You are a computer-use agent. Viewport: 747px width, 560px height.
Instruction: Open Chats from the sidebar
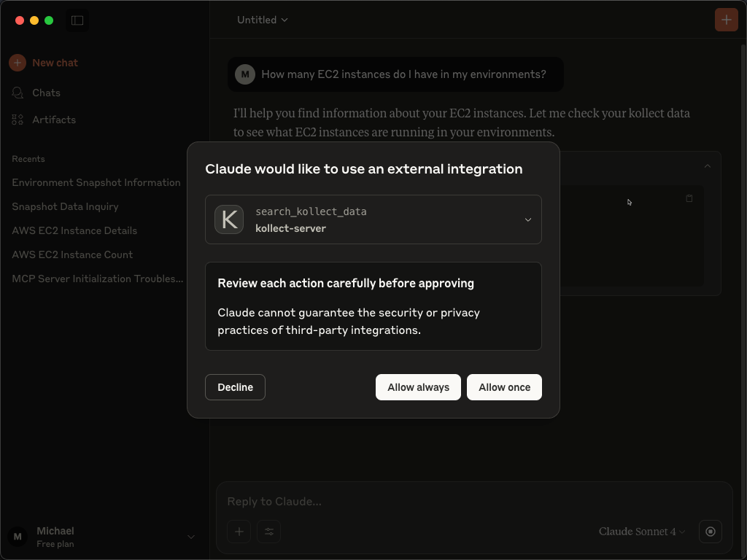pyautogui.click(x=46, y=93)
